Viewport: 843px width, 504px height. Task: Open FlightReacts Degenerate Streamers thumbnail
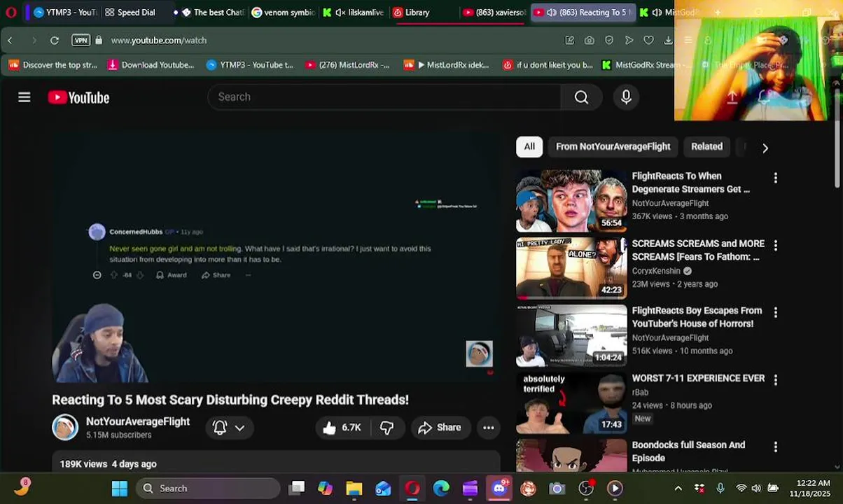click(x=571, y=201)
